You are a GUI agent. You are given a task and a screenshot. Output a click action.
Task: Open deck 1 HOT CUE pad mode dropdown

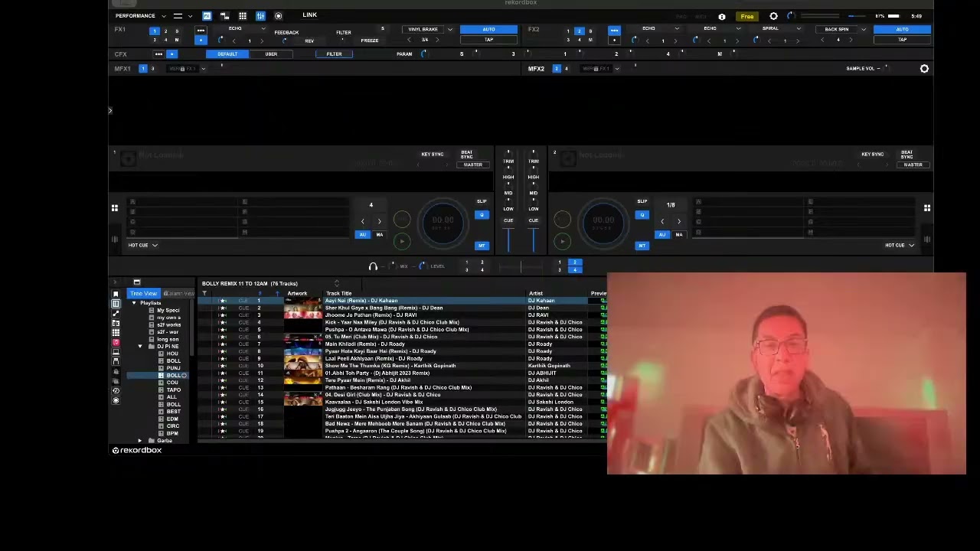(x=142, y=246)
